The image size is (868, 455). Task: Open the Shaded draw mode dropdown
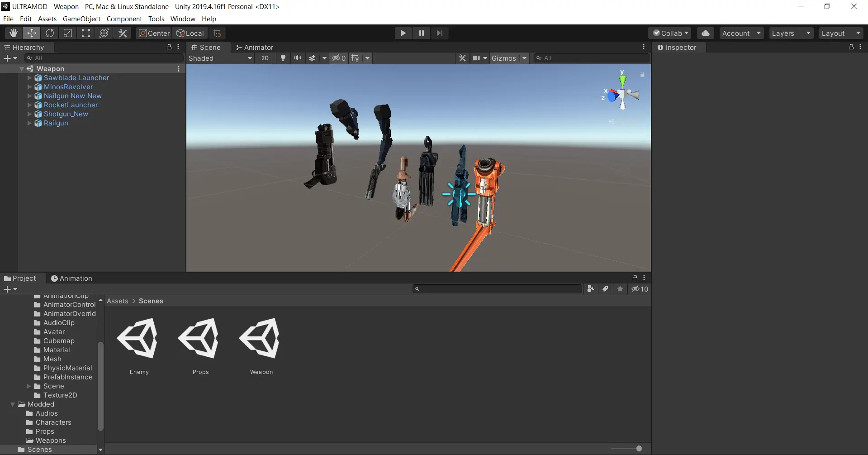tap(220, 58)
